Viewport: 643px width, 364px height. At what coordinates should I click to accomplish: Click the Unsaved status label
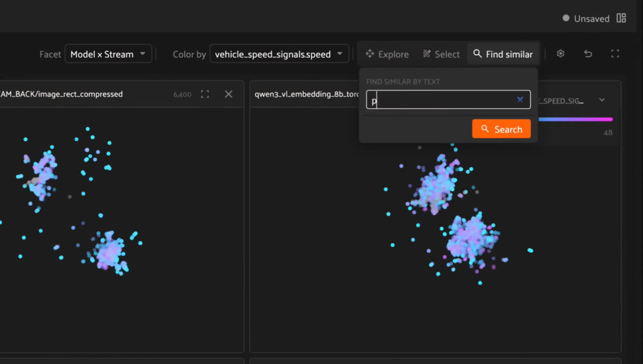(x=592, y=19)
